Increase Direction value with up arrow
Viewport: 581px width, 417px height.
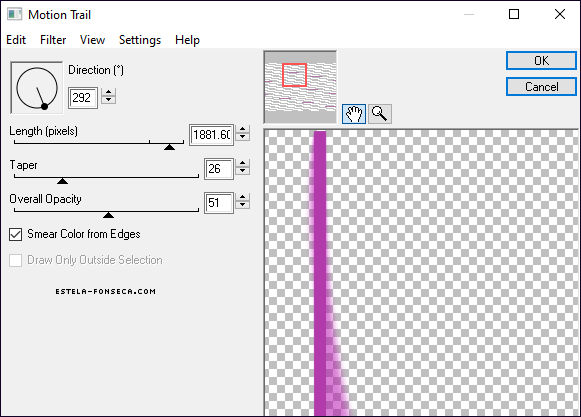coord(109,93)
